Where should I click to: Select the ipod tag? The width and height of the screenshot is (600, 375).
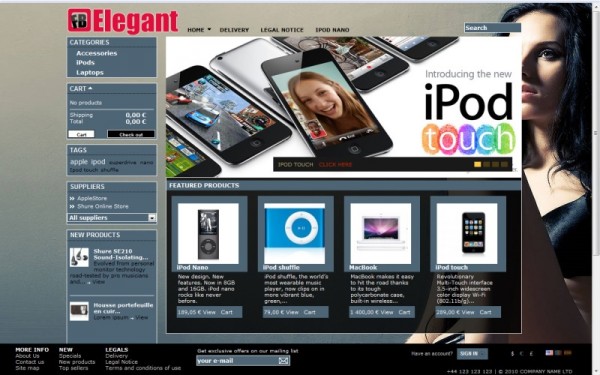(98, 161)
